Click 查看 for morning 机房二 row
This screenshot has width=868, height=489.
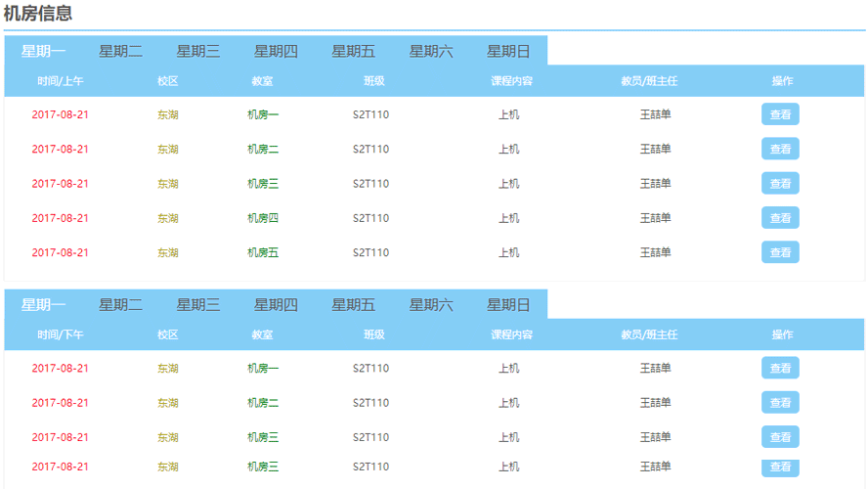[x=780, y=149]
